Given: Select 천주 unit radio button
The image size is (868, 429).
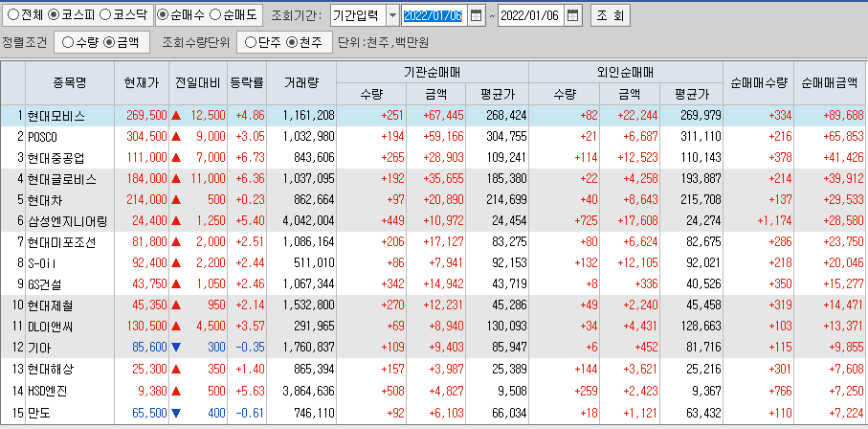Looking at the screenshot, I should tap(292, 43).
